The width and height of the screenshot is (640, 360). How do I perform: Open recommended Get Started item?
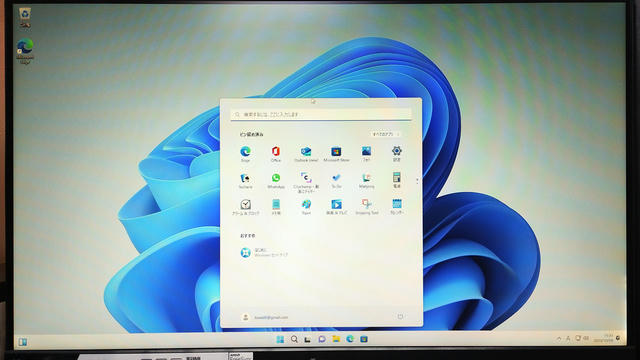click(x=264, y=253)
